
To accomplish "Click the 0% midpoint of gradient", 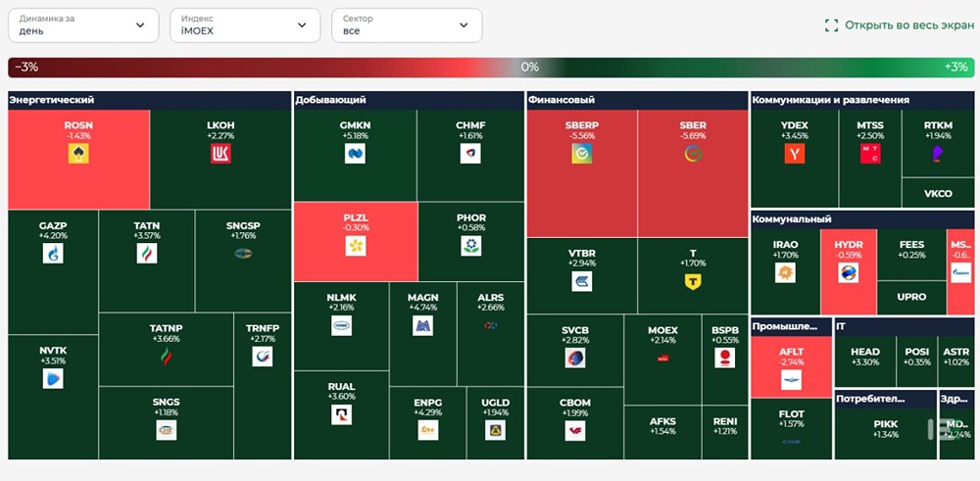I will tap(530, 68).
